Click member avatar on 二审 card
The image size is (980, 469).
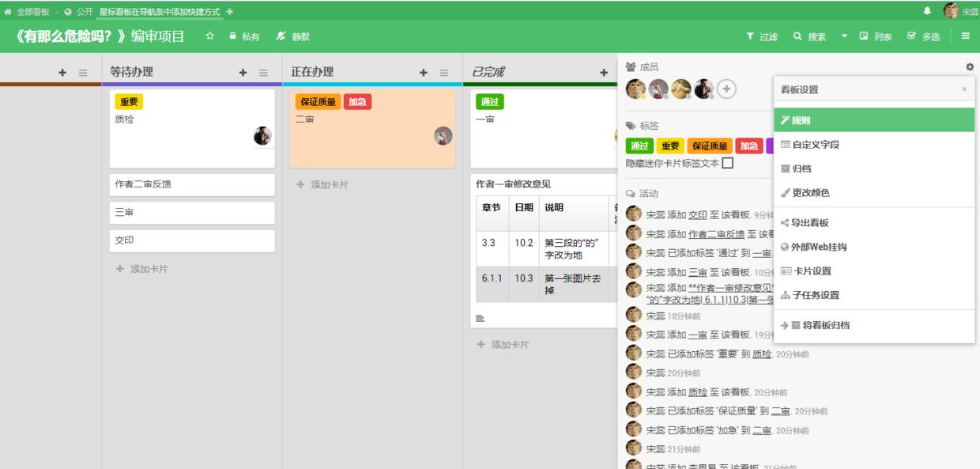pyautogui.click(x=443, y=136)
